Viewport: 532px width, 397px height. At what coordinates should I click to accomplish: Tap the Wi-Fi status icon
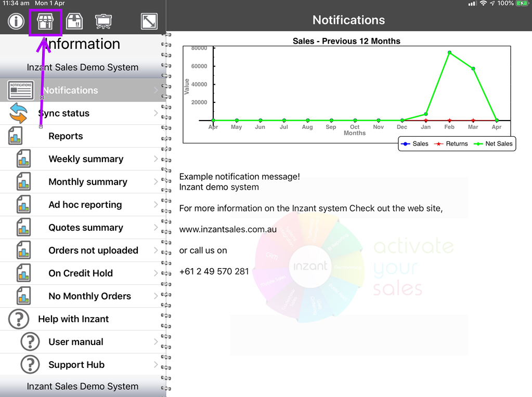pos(484,4)
